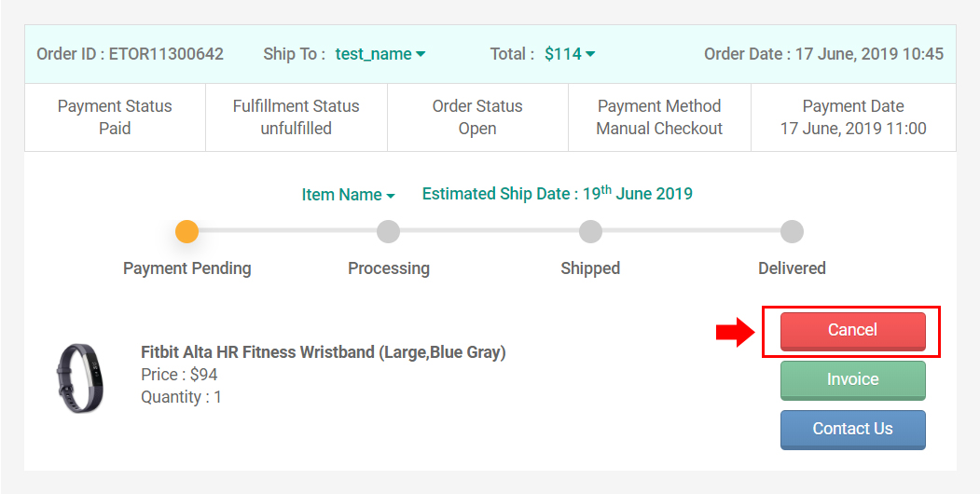Screen dimensions: 980x494
Task: Click the red arrow pointing to Cancel
Action: click(x=735, y=331)
